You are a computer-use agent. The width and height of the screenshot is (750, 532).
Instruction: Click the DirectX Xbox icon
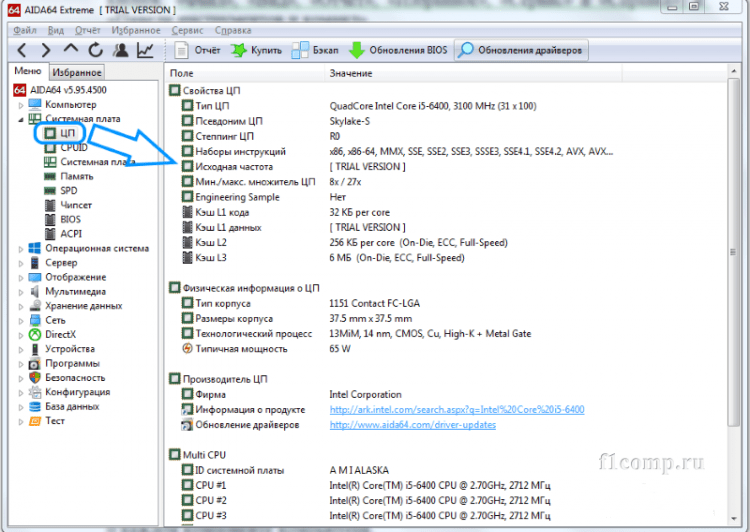[x=34, y=334]
